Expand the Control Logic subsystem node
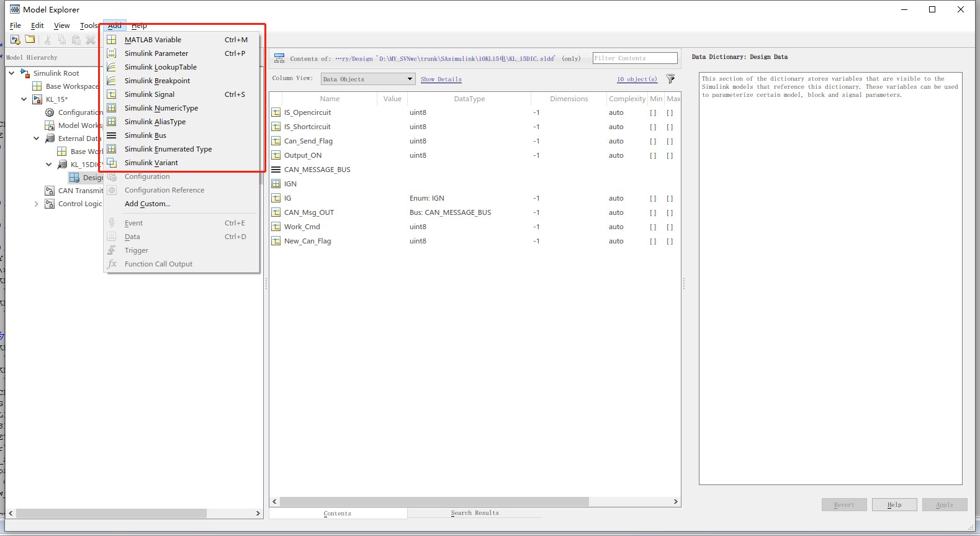The image size is (980, 536). coord(37,204)
